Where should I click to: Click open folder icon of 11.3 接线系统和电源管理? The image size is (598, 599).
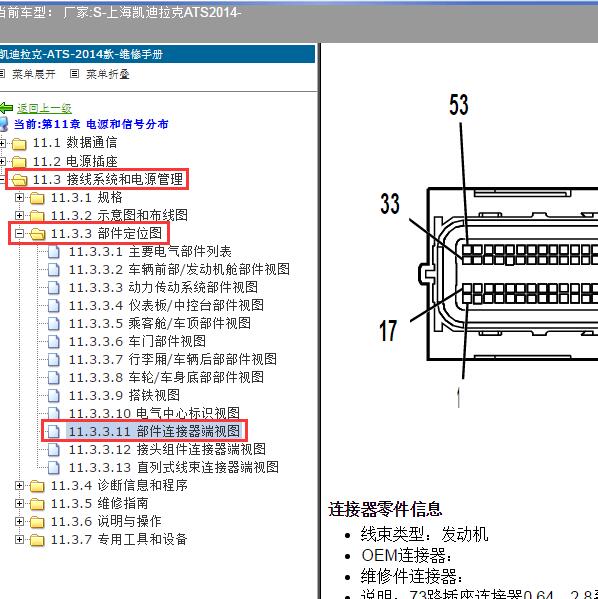click(19, 180)
